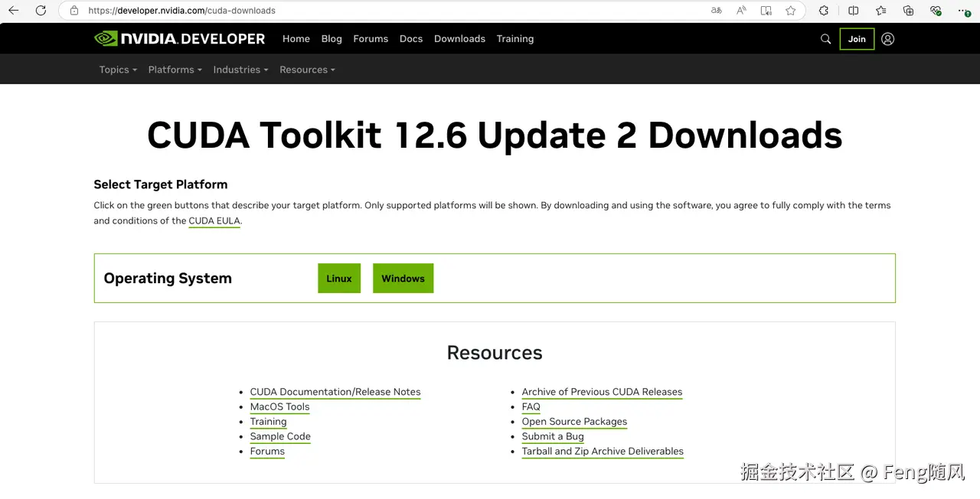Open Docs in top navigation

click(x=411, y=39)
